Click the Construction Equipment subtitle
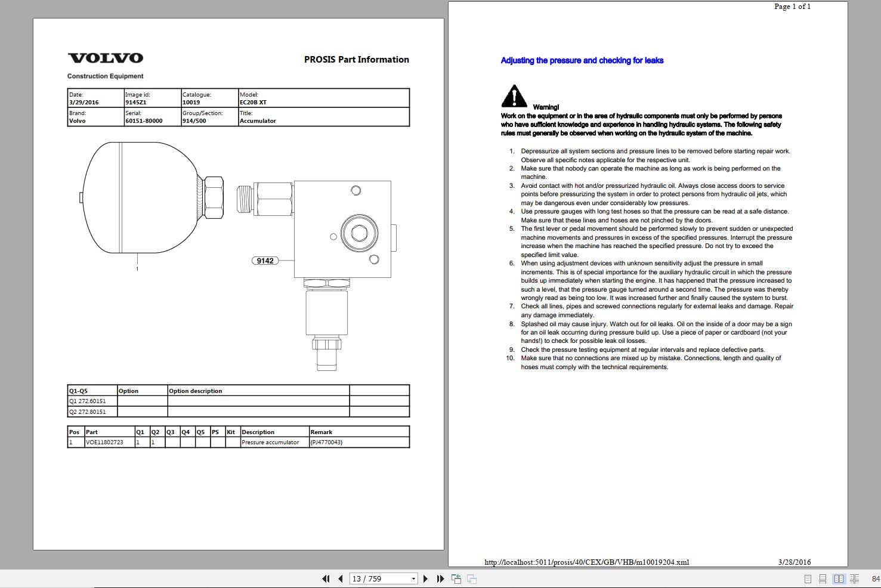This screenshot has width=881, height=588. [106, 76]
